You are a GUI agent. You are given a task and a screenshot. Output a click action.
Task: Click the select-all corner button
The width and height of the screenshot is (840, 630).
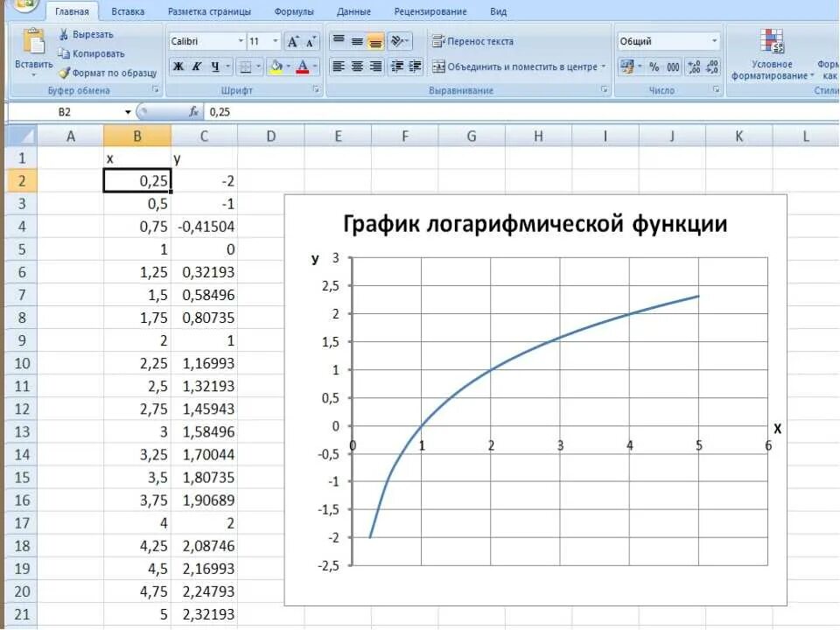pos(21,136)
